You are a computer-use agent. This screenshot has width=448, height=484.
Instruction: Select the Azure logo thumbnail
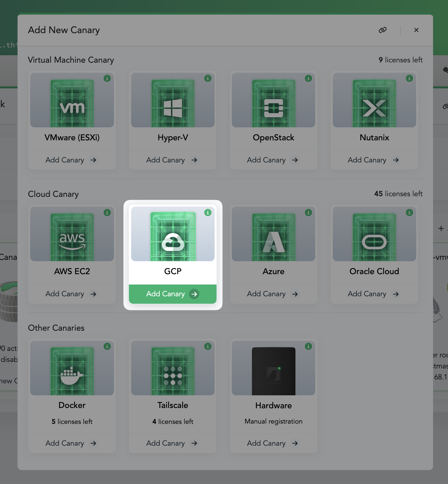(273, 237)
